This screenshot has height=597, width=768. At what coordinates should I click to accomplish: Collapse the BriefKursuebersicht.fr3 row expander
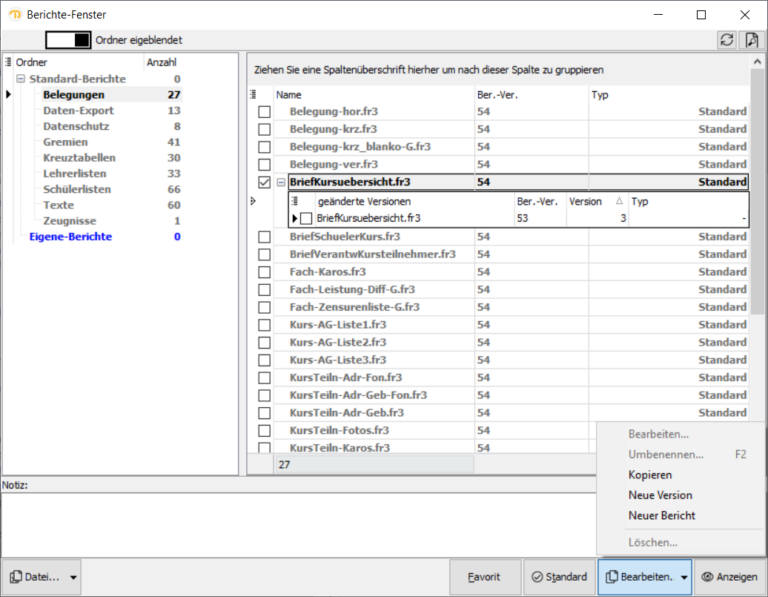(x=252, y=201)
